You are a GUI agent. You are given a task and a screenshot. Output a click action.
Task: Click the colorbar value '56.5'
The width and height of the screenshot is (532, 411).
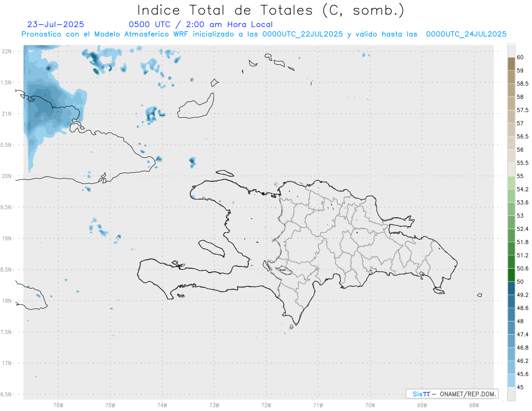click(x=523, y=137)
